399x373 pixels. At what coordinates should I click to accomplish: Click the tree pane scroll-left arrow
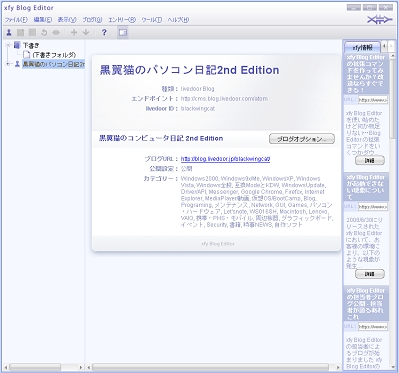(6, 367)
